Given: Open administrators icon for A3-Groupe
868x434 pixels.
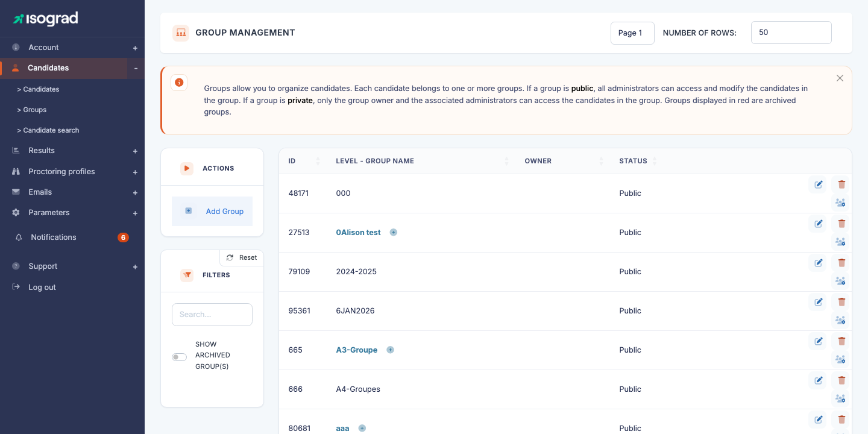Looking at the screenshot, I should [840, 359].
